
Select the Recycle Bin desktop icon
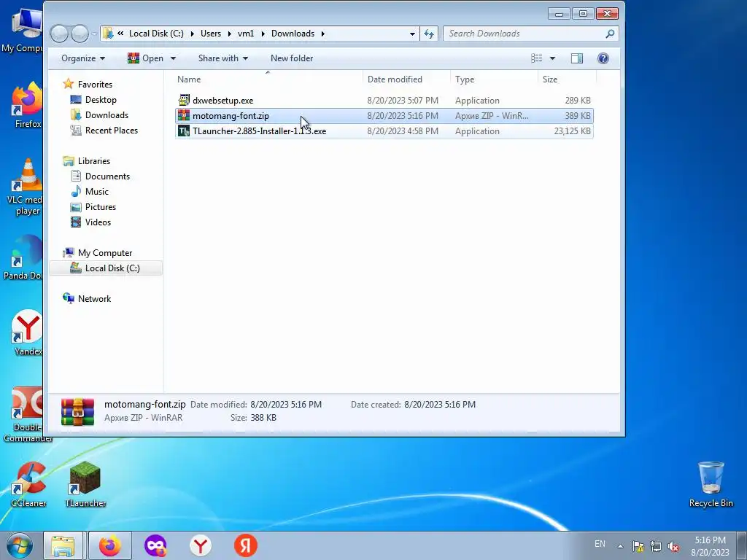711,485
